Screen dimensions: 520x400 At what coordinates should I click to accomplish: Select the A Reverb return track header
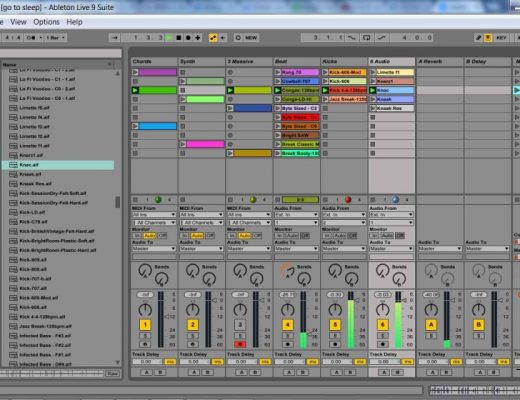(x=440, y=62)
